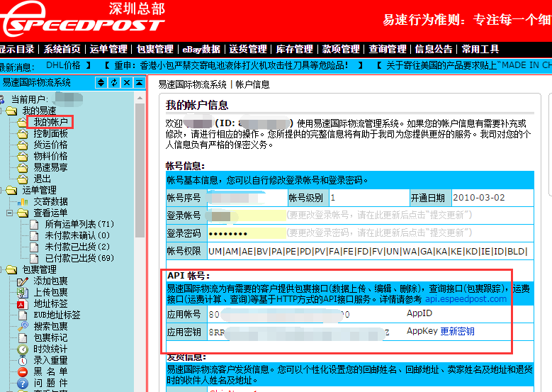Image resolution: width=552 pixels, height=392 pixels.
Task: Collapse the 查看运单 tree node
Action: pyautogui.click(x=9, y=213)
